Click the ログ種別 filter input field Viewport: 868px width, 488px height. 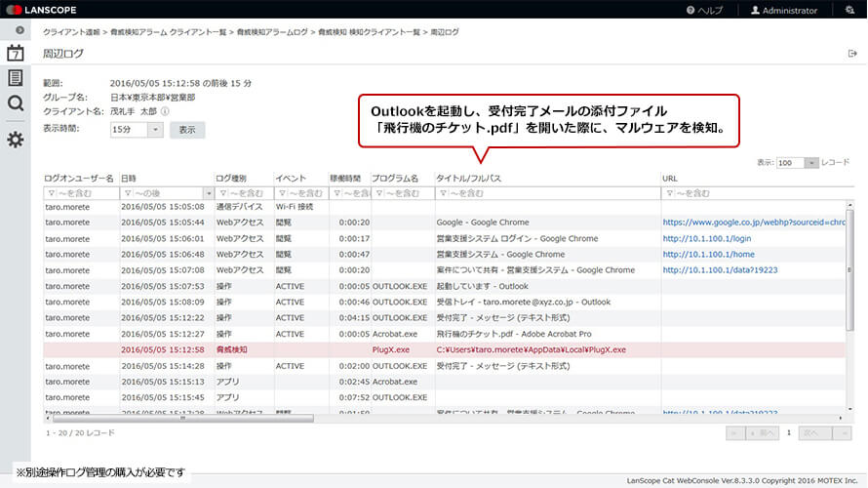pyautogui.click(x=244, y=193)
